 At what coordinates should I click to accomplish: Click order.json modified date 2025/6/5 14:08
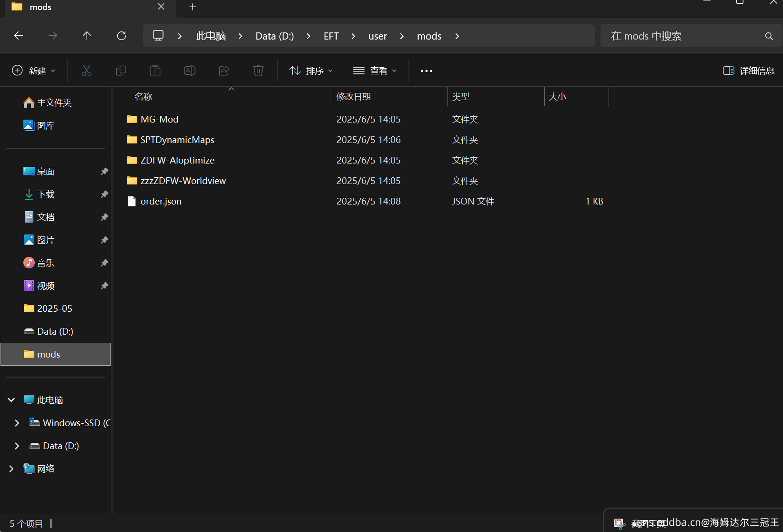368,201
